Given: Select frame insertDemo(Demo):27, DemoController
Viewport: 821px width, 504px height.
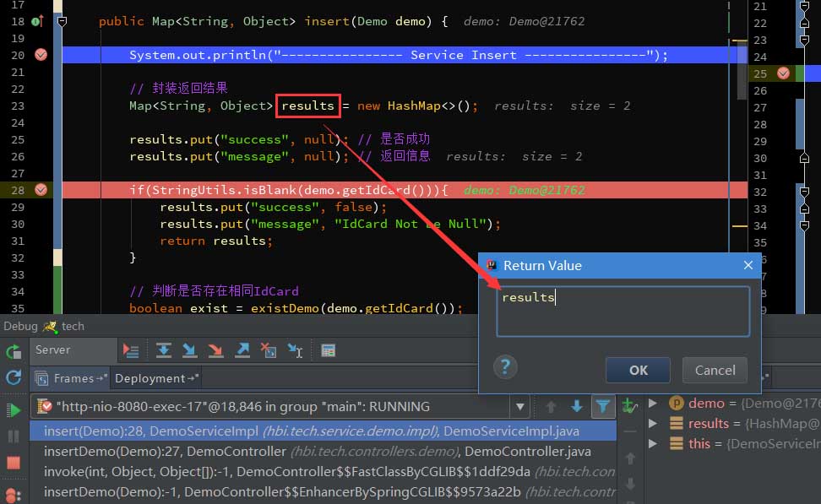Looking at the screenshot, I should click(x=323, y=451).
